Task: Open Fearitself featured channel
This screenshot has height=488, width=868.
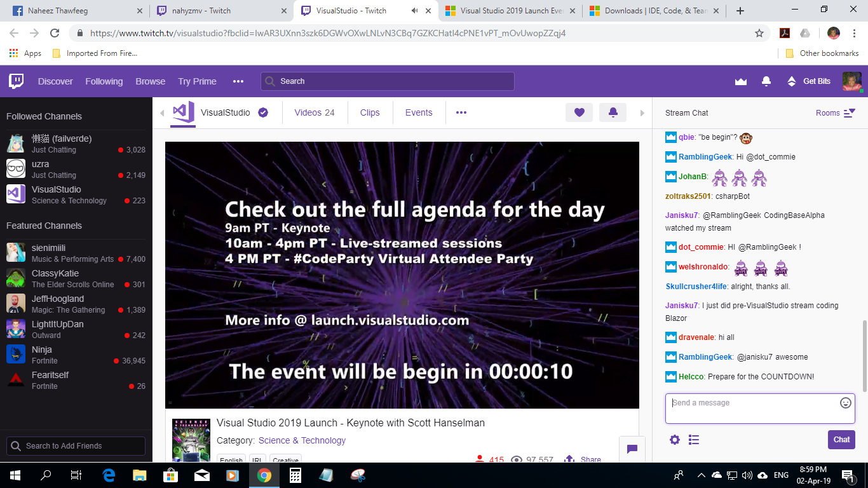Action: [76, 380]
